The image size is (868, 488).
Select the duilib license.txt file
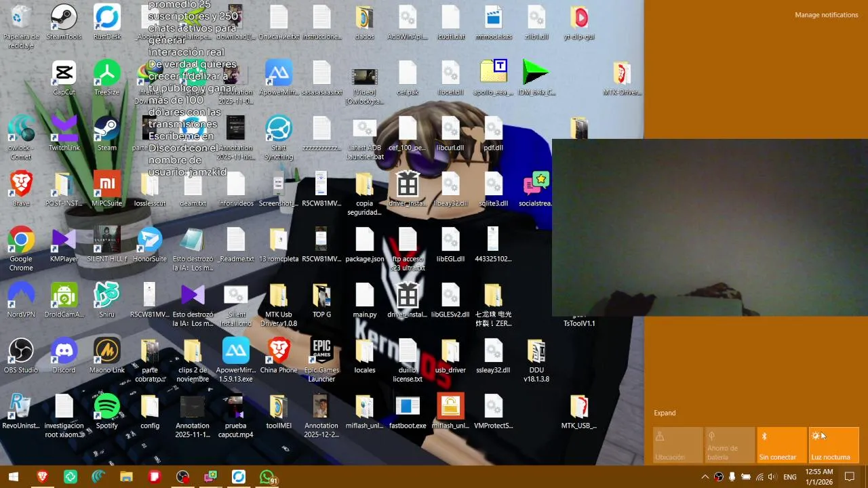point(408,360)
